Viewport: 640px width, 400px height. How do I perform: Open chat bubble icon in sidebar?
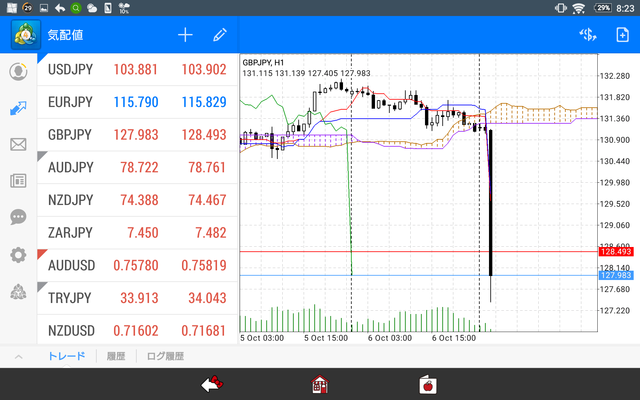18,217
